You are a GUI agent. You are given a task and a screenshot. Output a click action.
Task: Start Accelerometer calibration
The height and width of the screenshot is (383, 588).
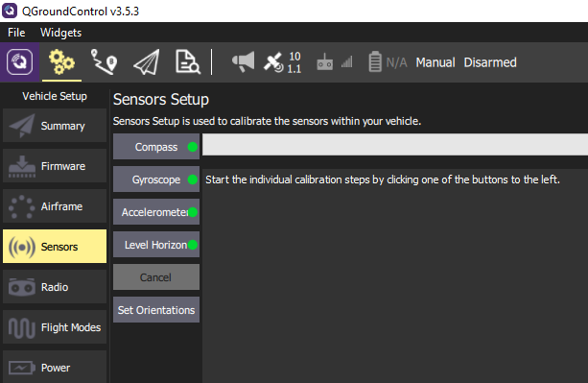(x=156, y=212)
